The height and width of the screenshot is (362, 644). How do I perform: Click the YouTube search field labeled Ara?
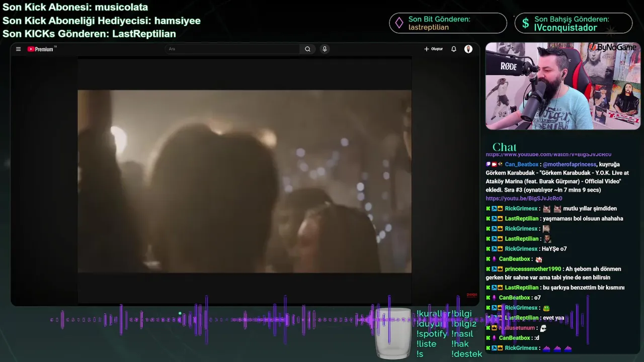[x=232, y=49]
